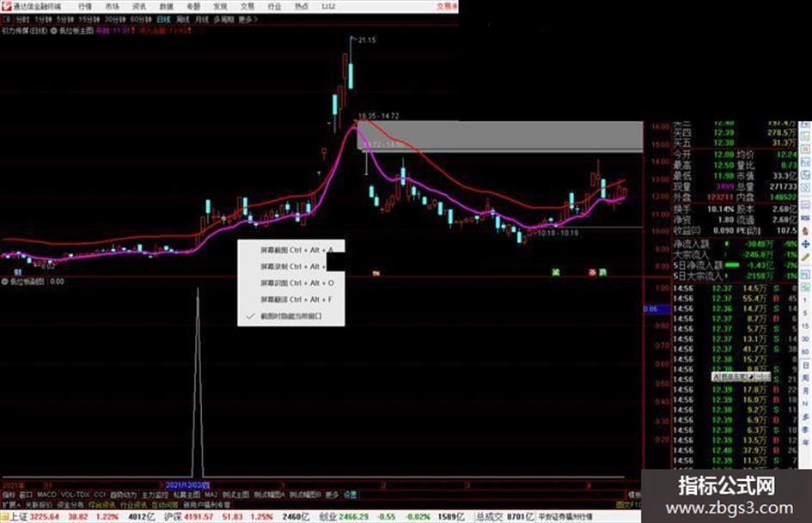Open the 新用户福利专享 link
Viewport: 812px width, 523px height.
click(x=206, y=505)
